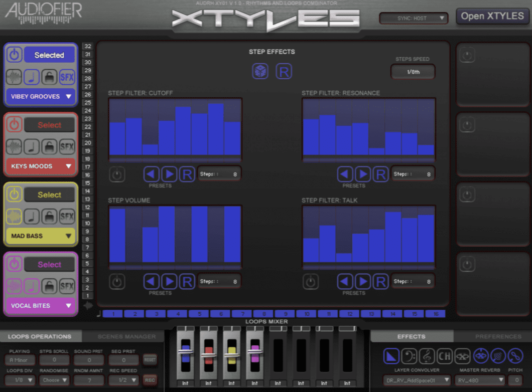Click Select on the Keys Moods layer
532x392 pixels.
pos(49,125)
